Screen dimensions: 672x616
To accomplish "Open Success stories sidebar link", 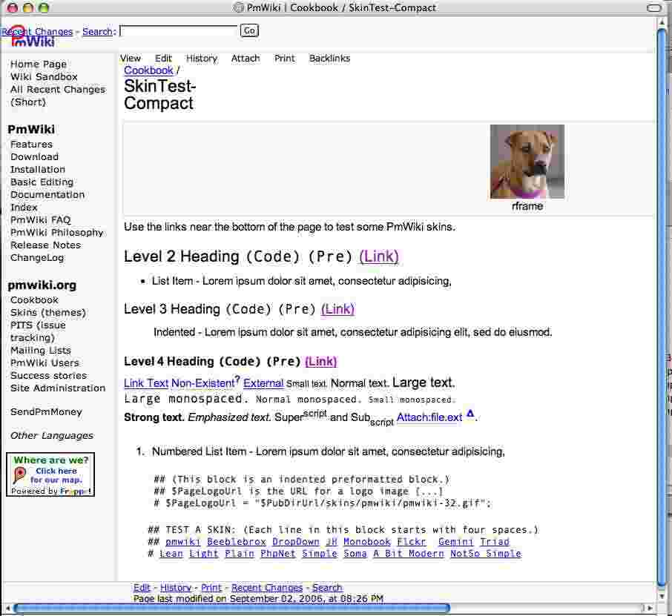I will pyautogui.click(x=49, y=376).
